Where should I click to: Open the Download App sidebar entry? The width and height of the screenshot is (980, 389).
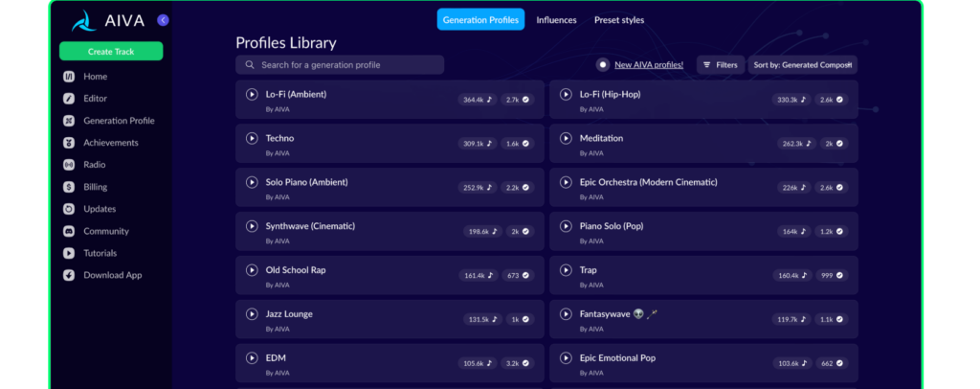point(113,275)
